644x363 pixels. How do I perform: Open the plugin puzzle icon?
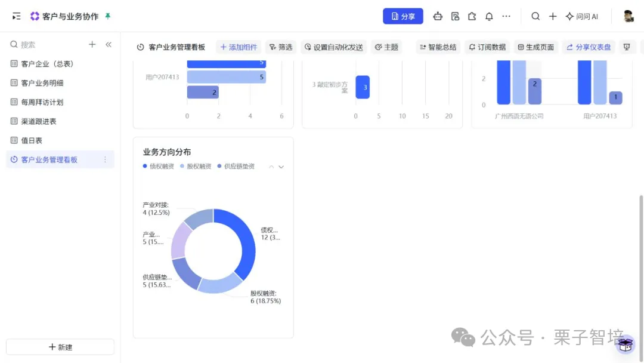pyautogui.click(x=472, y=17)
